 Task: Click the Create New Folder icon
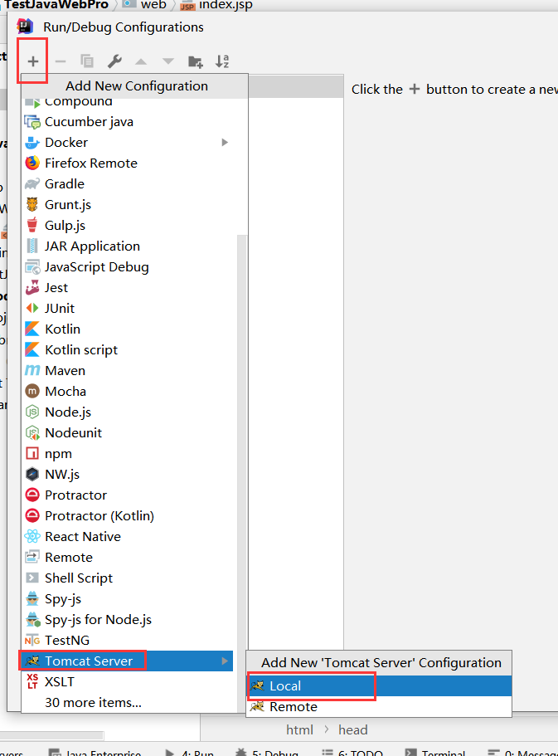click(x=195, y=61)
